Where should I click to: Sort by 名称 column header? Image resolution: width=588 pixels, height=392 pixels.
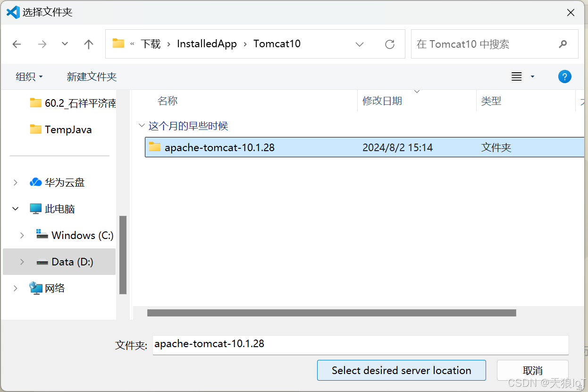pos(168,101)
